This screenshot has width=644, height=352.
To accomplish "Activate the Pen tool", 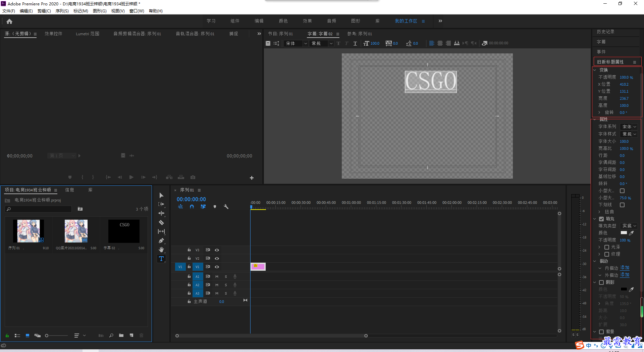I will [x=161, y=240].
